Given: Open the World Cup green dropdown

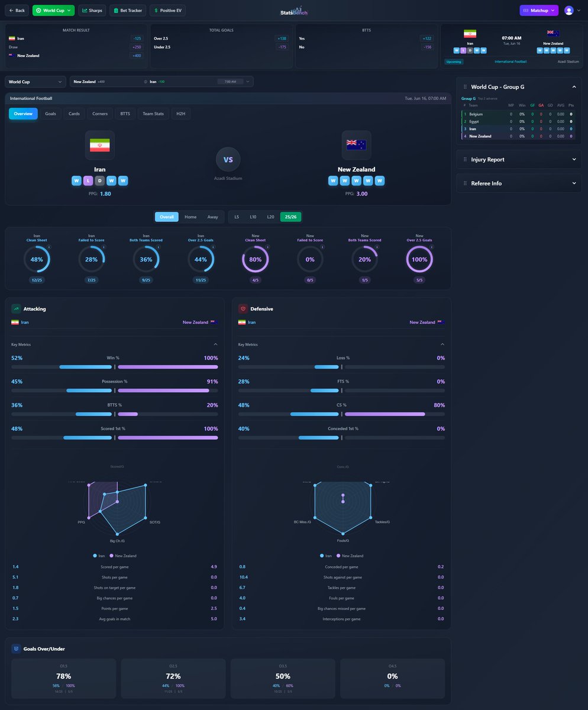Looking at the screenshot, I should (54, 10).
